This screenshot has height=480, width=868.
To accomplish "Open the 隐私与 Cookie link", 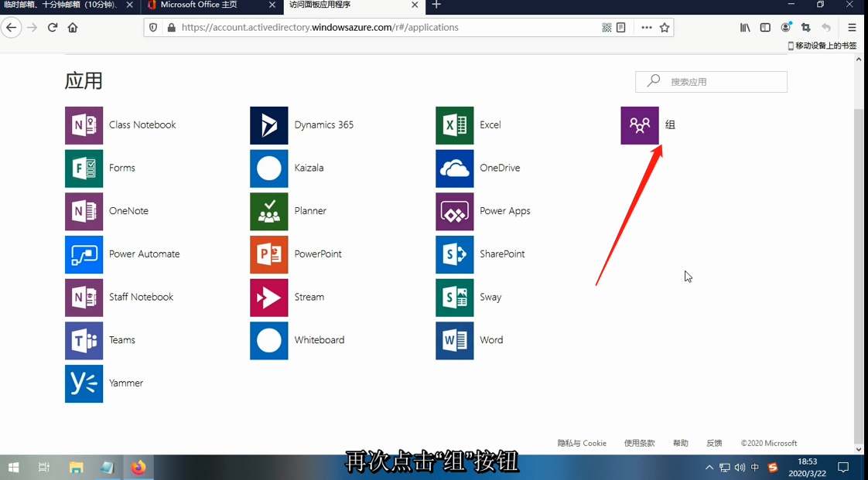I will (582, 443).
